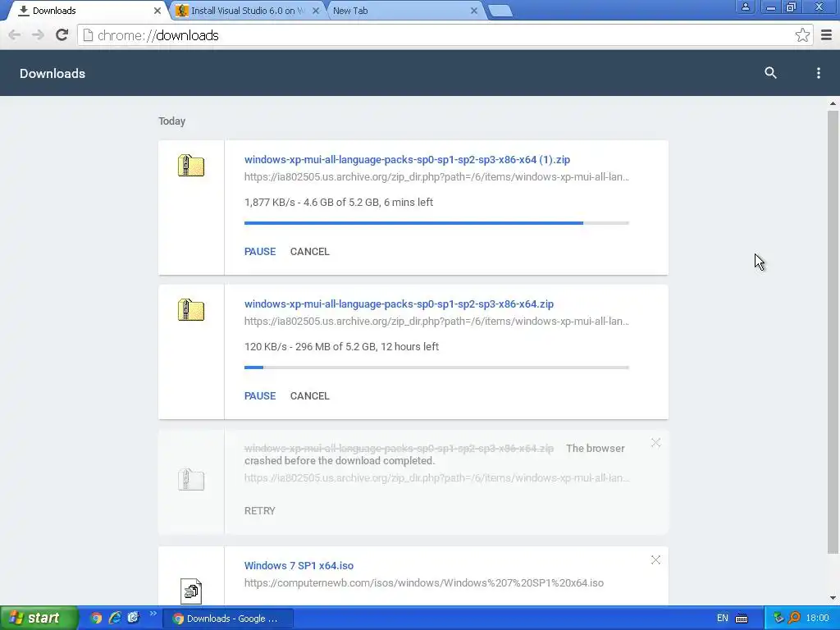Close the New Tab tab

[x=473, y=11]
